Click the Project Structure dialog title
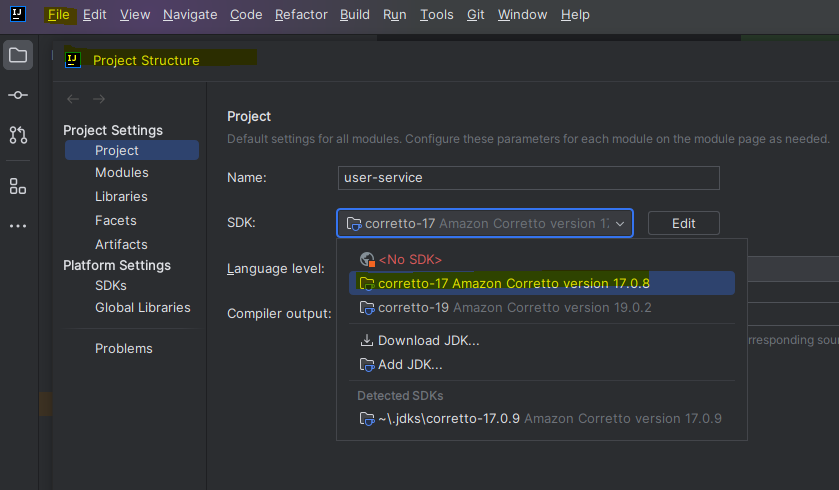Viewport: 839px width, 490px height. 146,60
